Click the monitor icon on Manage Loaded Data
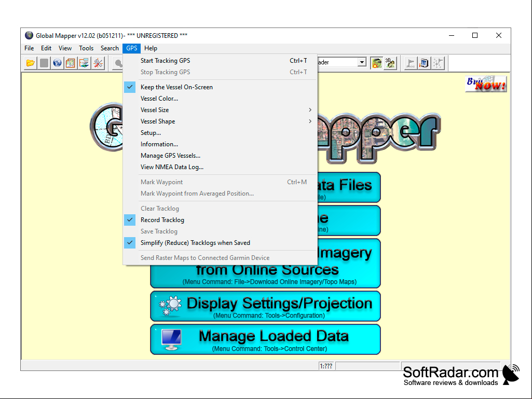532x399 pixels. (171, 340)
